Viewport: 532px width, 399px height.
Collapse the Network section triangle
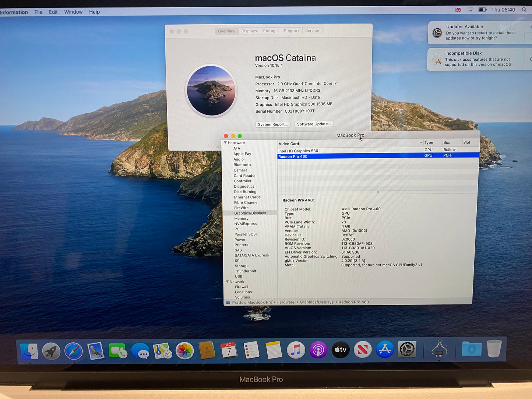tap(227, 282)
